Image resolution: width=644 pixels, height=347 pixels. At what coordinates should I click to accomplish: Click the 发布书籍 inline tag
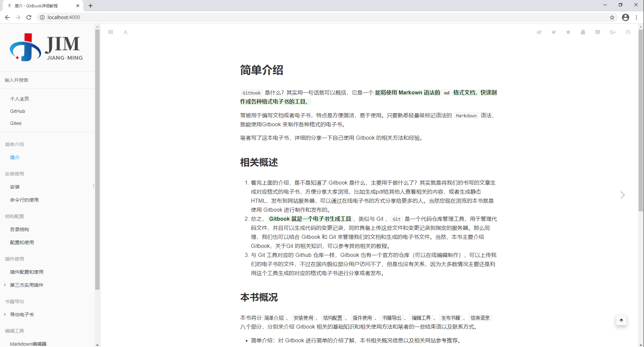pyautogui.click(x=451, y=318)
